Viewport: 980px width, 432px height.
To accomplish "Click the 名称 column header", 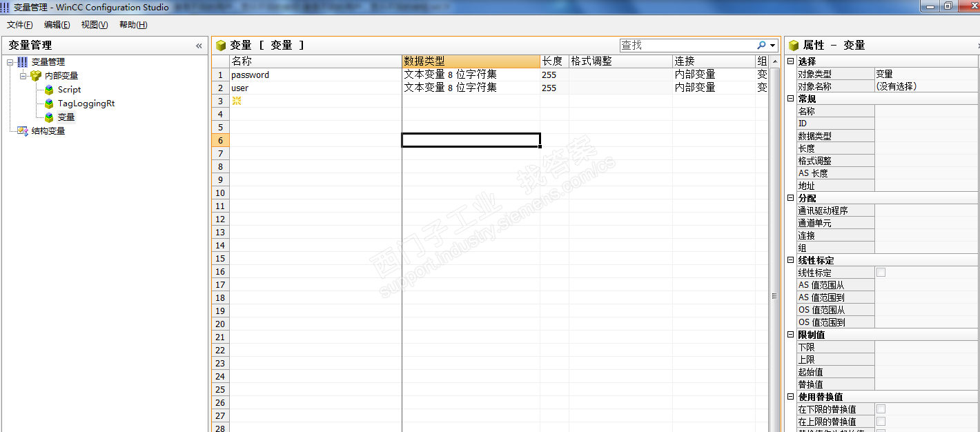I will [315, 61].
